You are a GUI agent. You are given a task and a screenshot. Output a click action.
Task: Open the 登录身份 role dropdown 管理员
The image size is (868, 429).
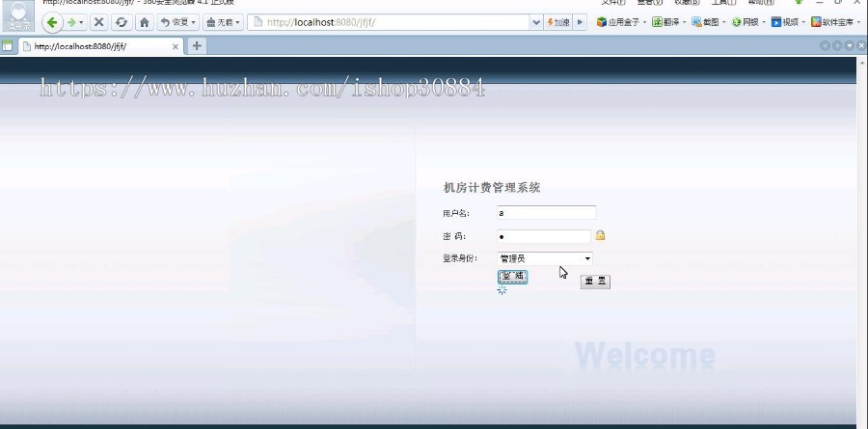[x=545, y=258]
